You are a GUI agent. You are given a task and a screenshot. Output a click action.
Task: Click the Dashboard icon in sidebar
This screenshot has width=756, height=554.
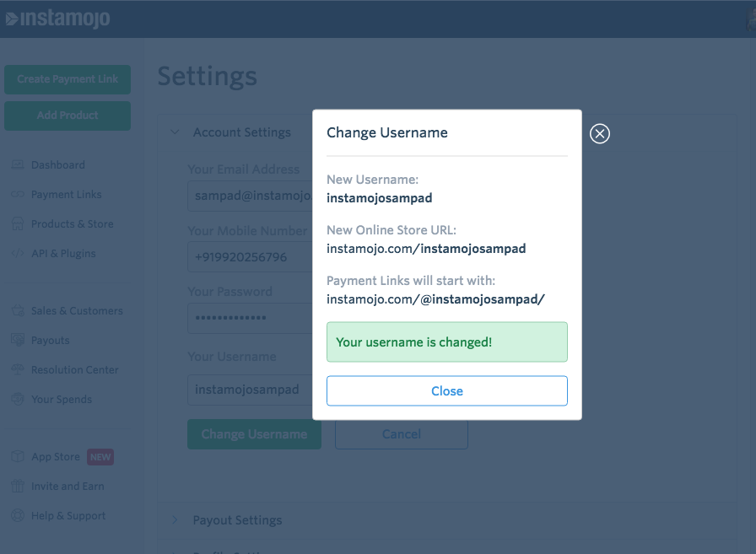(x=17, y=165)
